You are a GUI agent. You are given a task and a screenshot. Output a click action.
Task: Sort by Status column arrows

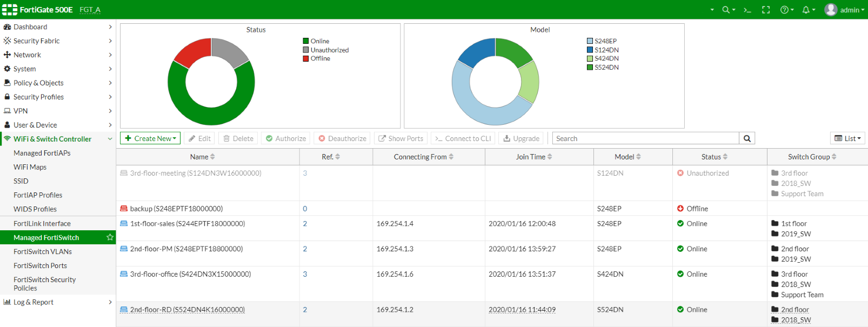[725, 157]
